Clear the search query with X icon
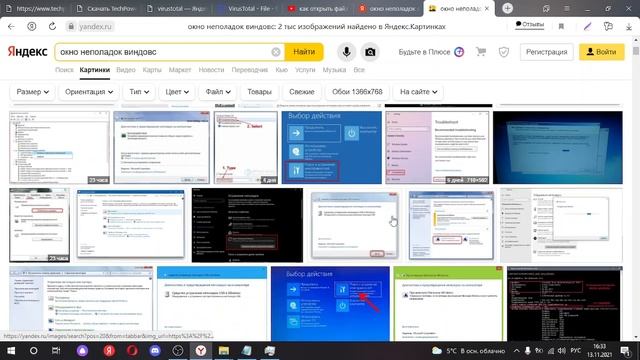This screenshot has height=360, width=640. tap(276, 52)
